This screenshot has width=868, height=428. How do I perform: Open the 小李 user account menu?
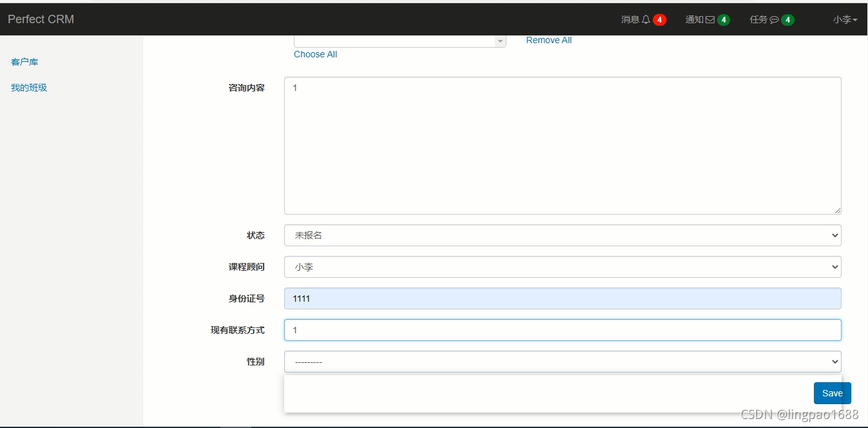[x=844, y=19]
